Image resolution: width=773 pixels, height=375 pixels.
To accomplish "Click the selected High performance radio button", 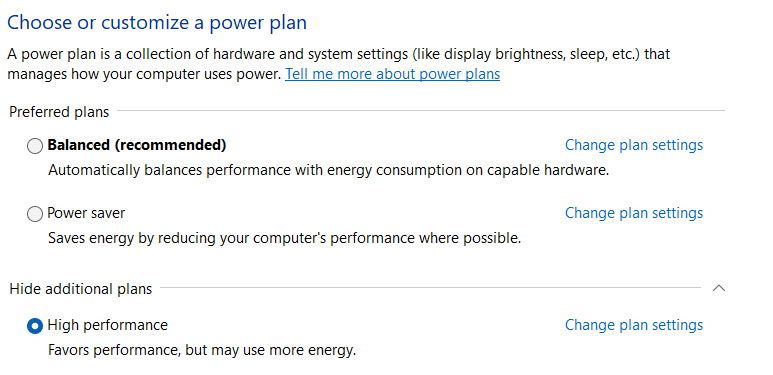I will click(35, 326).
